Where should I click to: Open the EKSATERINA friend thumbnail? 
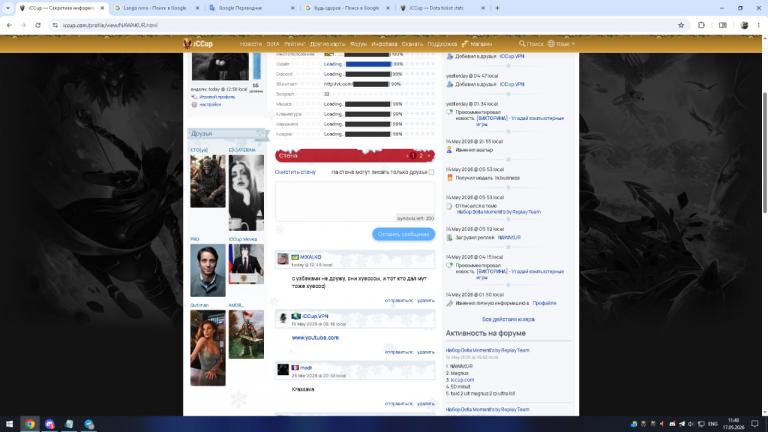246,192
